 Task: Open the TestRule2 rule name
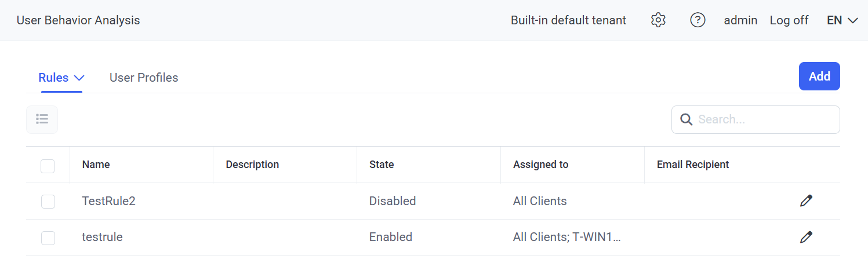click(x=109, y=201)
